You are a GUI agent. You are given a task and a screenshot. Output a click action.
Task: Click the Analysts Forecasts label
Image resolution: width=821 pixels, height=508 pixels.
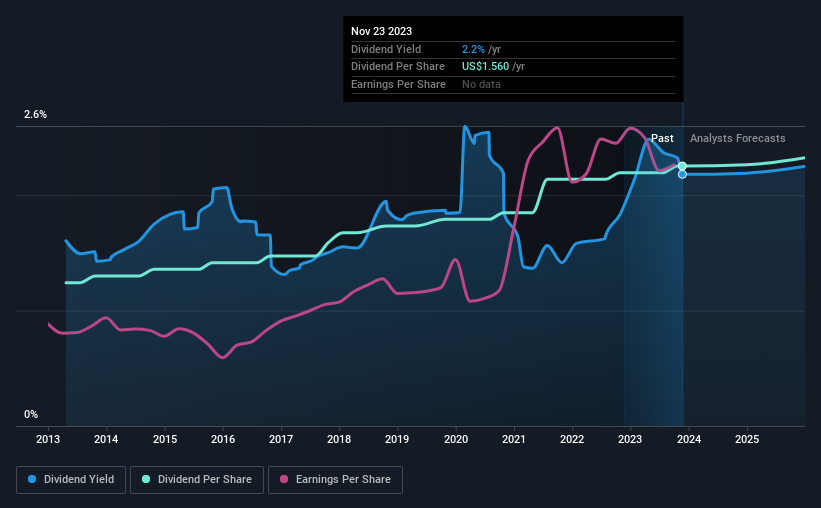click(738, 138)
